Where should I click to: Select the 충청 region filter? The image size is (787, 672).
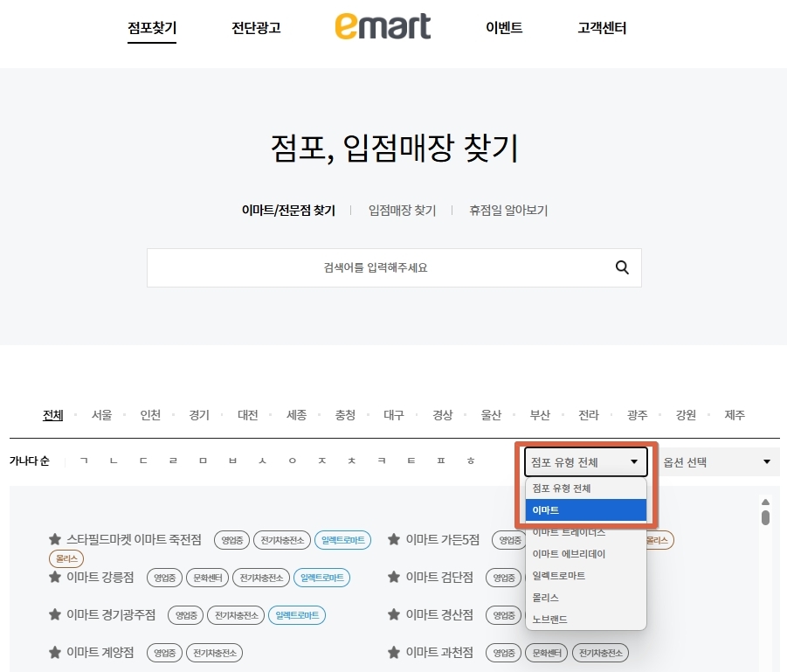click(345, 415)
